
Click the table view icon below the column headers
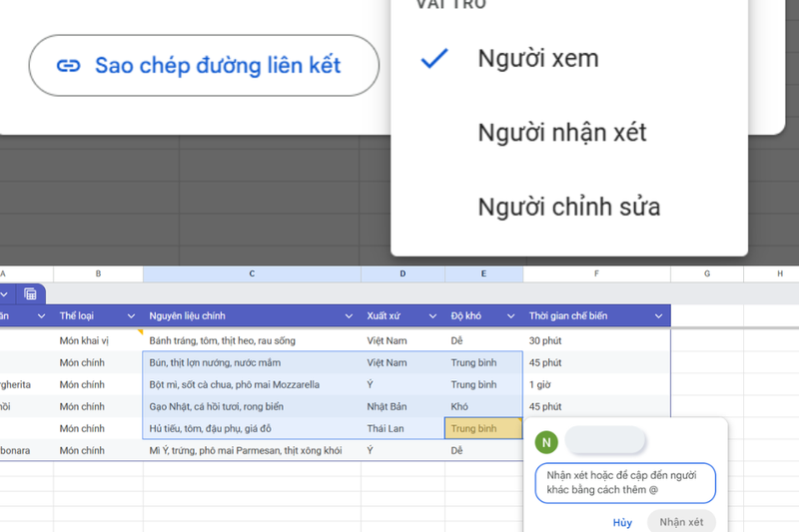click(30, 293)
